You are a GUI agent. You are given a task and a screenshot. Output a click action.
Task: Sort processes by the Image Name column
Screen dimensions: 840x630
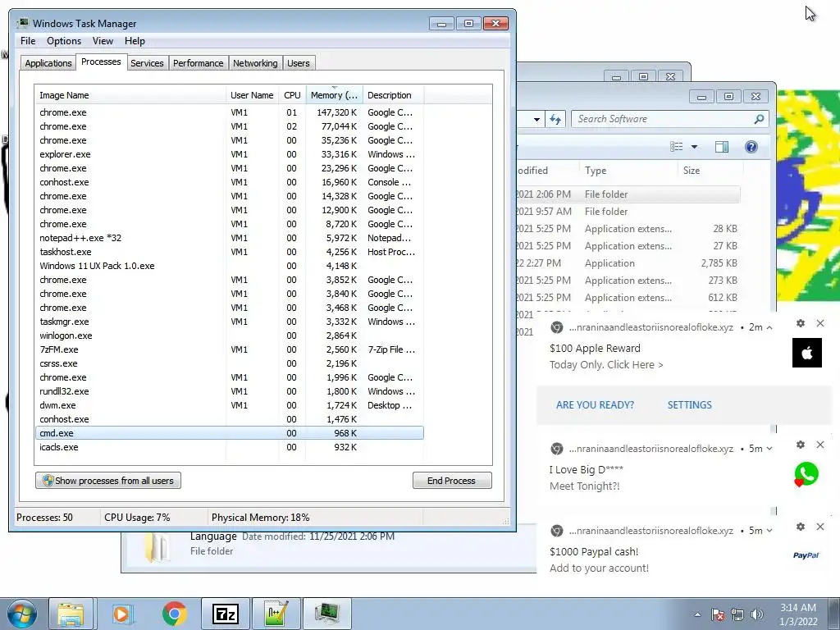click(x=130, y=95)
